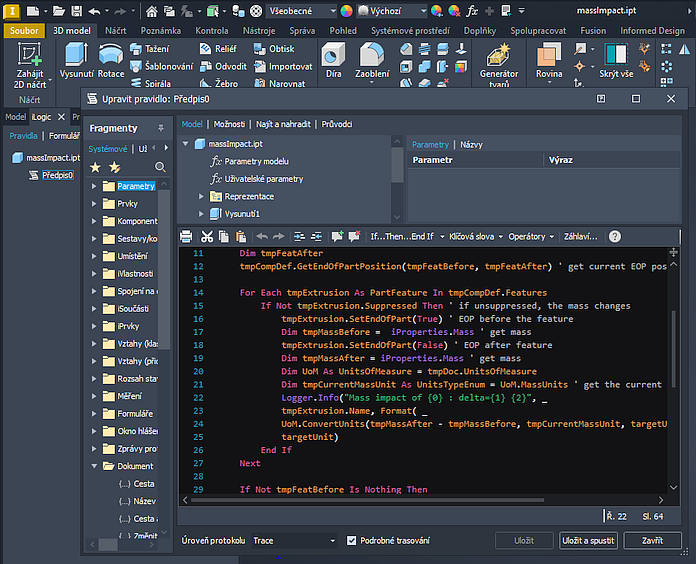696x564 pixels.
Task: Select Uživatelské parametry in model tree
Action: tap(262, 178)
